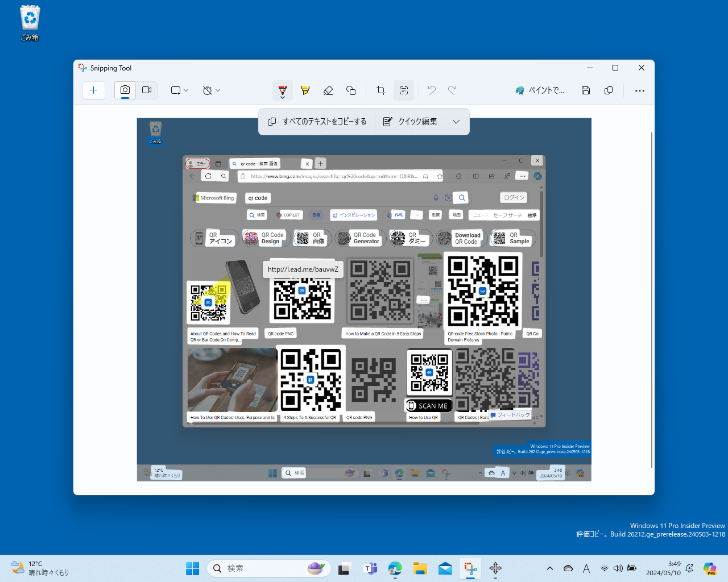728x582 pixels.
Task: Start a new snip with the plus button
Action: coord(94,90)
